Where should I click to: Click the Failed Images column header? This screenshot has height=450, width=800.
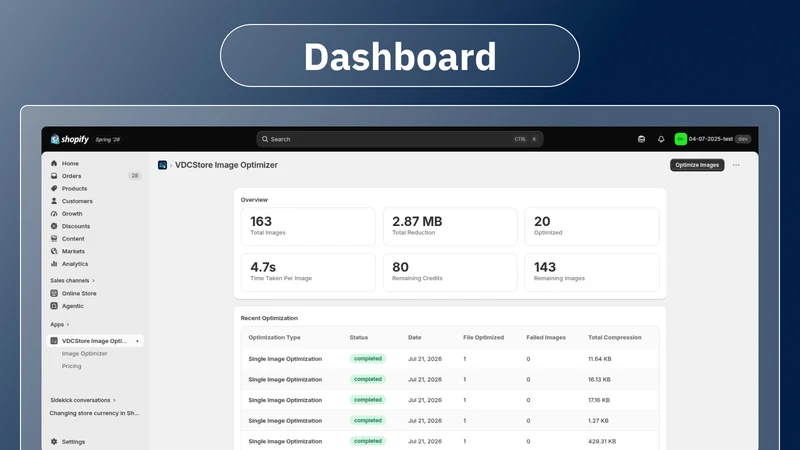[x=546, y=337]
